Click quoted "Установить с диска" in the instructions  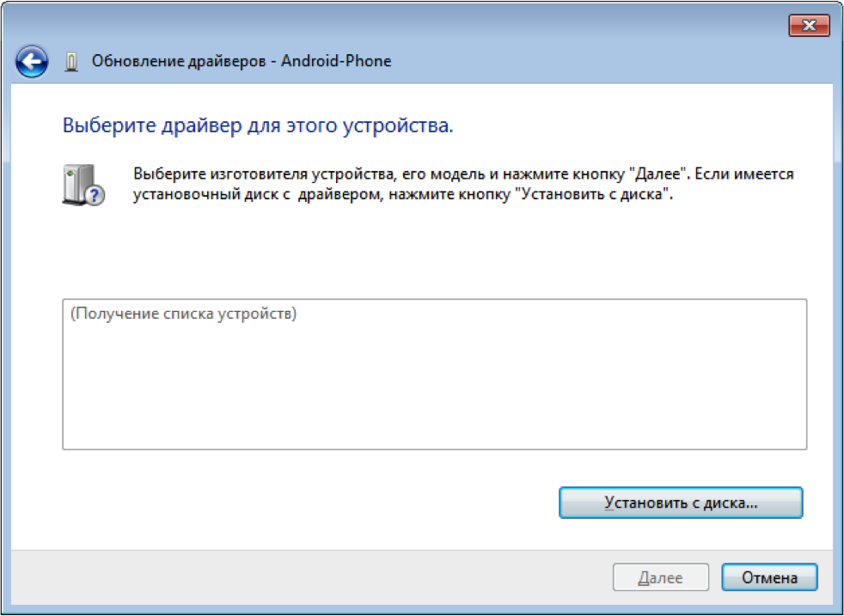pos(590,194)
